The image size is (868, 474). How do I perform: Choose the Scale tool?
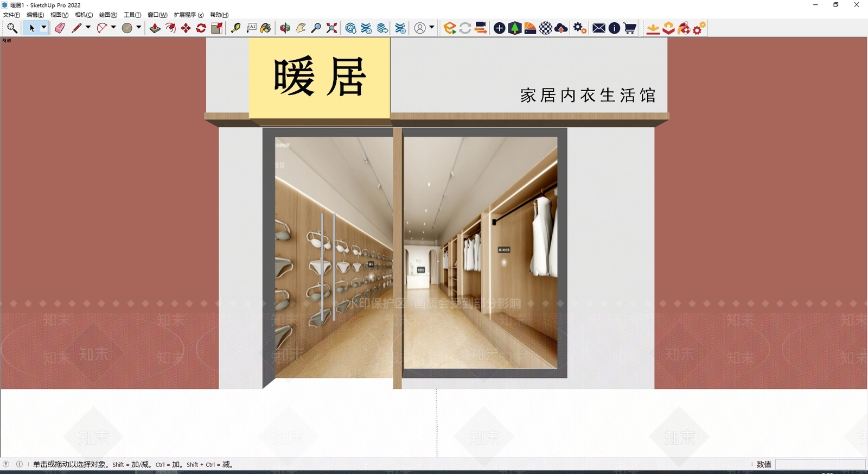216,28
